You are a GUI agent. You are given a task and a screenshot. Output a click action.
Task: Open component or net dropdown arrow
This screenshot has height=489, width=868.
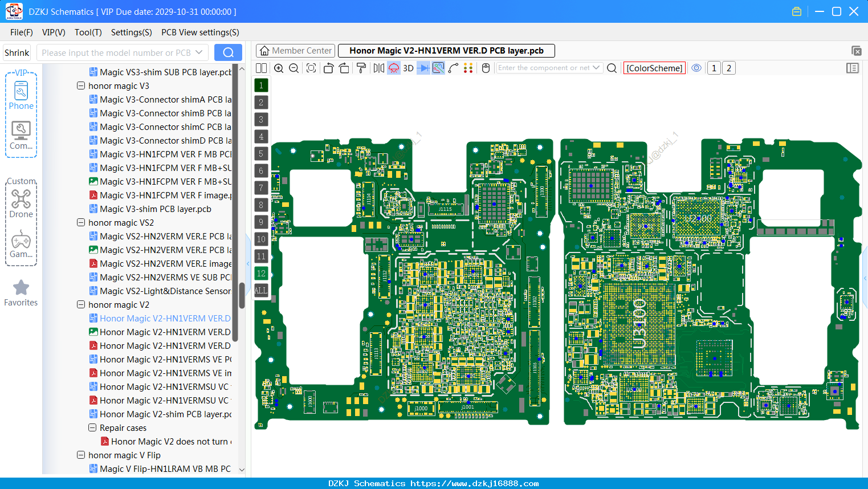pos(596,68)
